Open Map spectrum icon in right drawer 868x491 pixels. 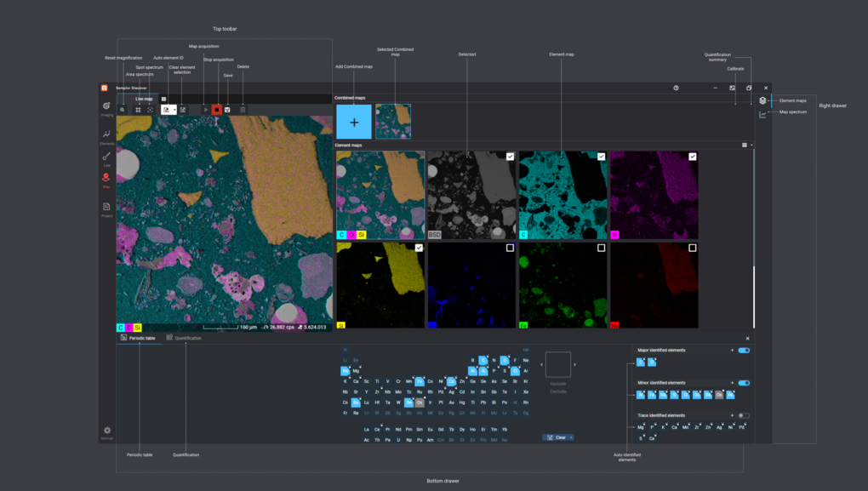[x=762, y=114]
